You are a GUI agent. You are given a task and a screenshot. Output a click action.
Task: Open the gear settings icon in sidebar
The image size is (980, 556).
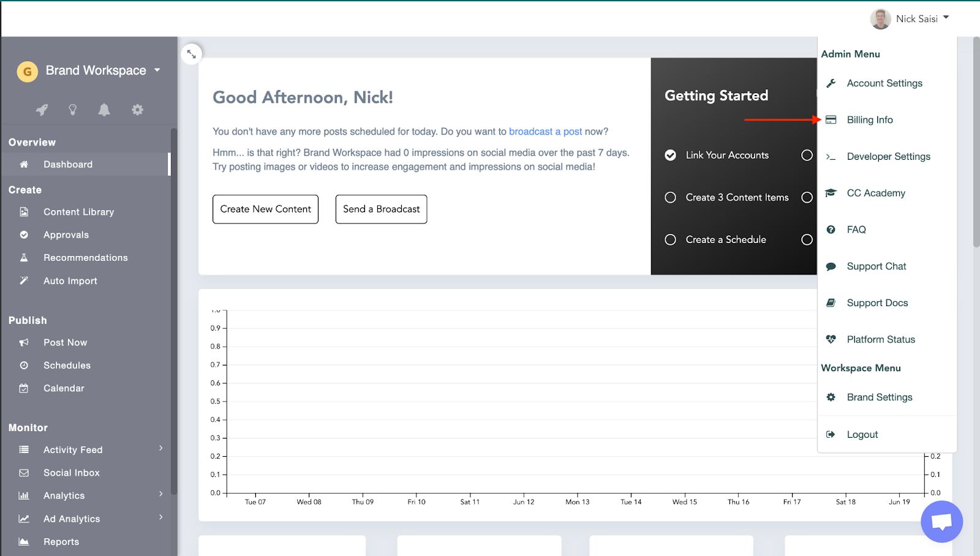pyautogui.click(x=137, y=110)
